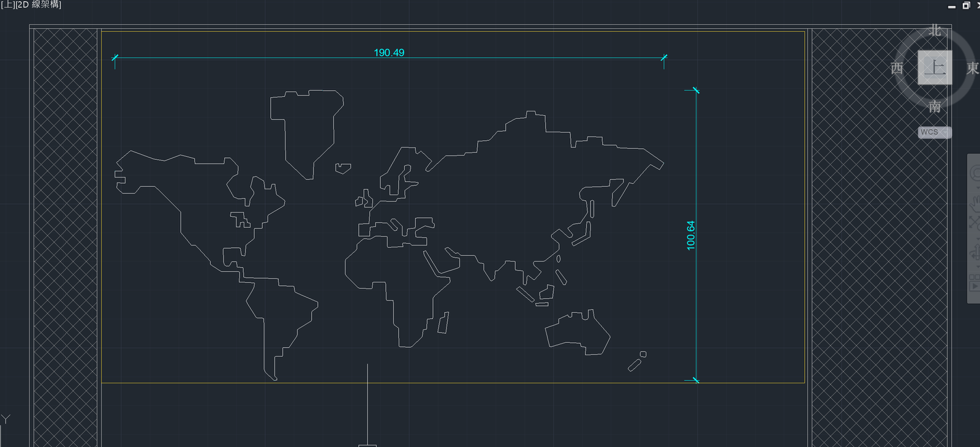Screen dimensions: 980x447
Task: Select east 東 on the ViewCube compass
Action: 973,68
